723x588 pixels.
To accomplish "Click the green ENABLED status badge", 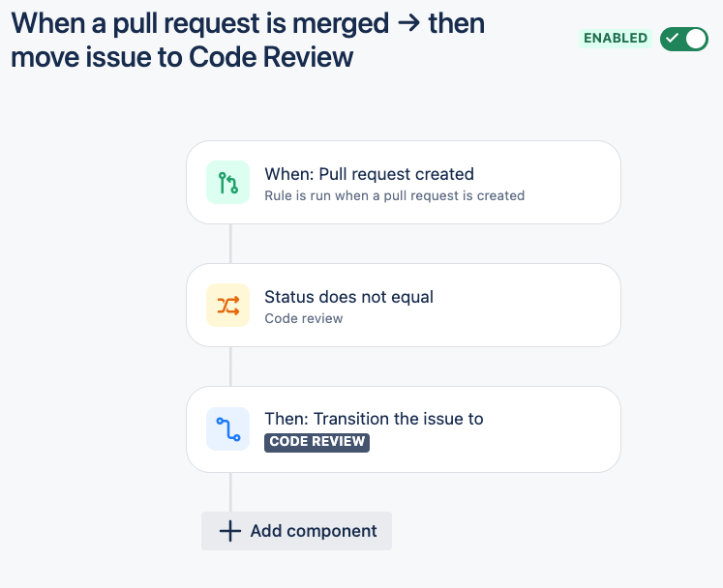I will [616, 39].
